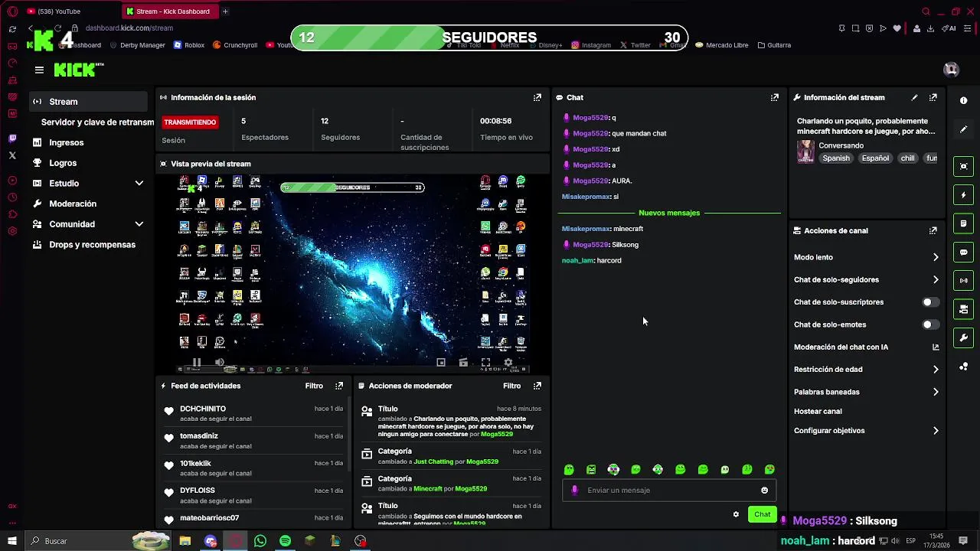Open chat settings gear next to Chat button
This screenshot has width=980, height=551.
point(736,514)
